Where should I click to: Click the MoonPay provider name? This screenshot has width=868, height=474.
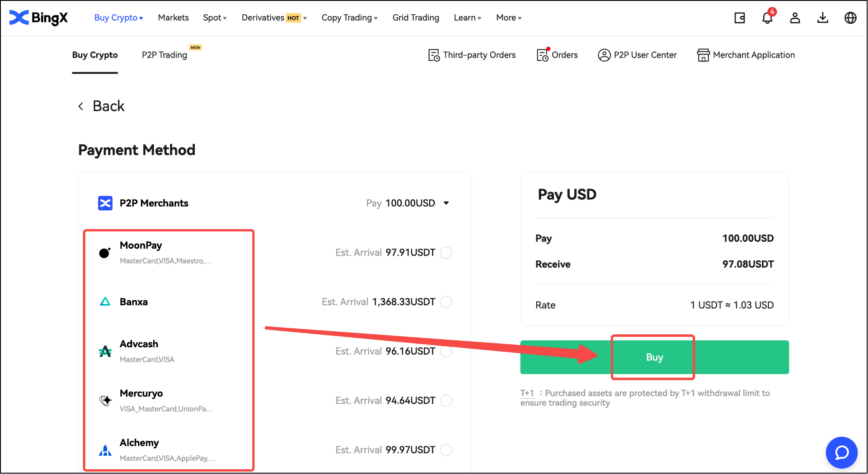(x=141, y=246)
